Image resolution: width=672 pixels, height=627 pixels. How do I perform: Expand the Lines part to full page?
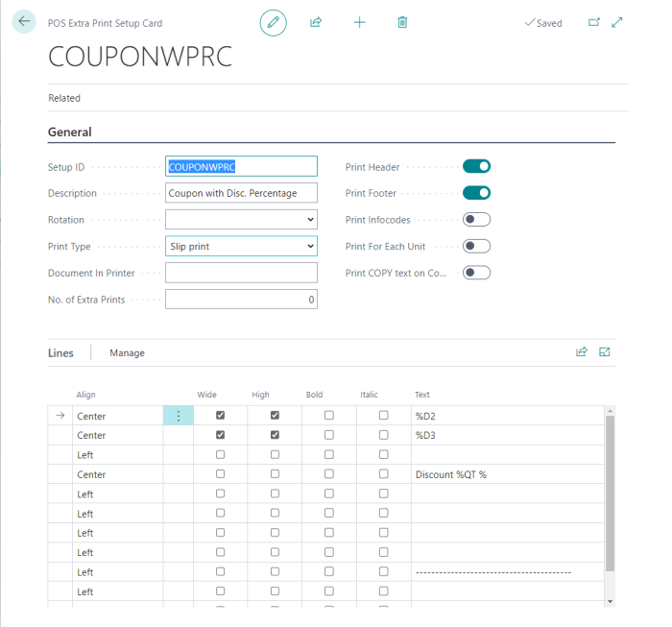click(x=604, y=352)
